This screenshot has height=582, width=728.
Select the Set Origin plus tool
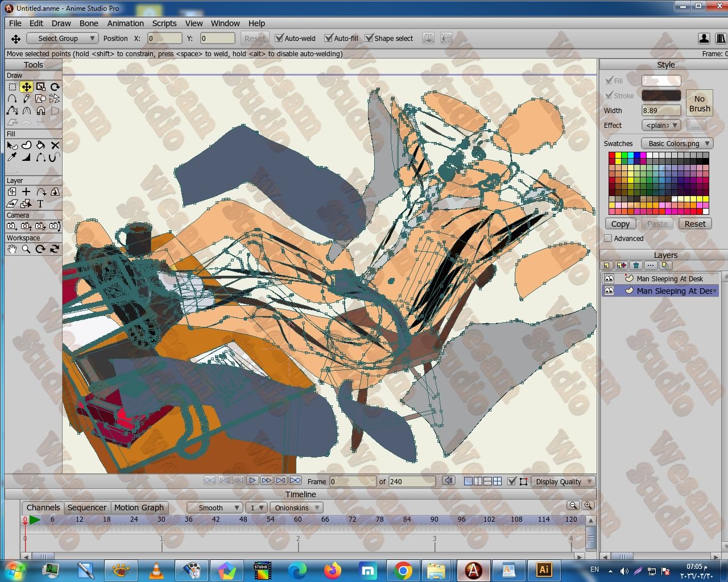coord(26,192)
